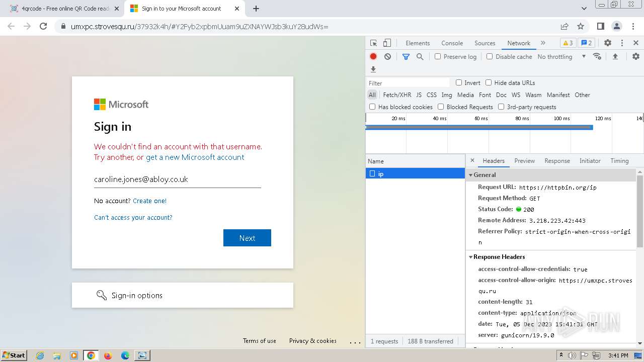Open Terms of use link
Screen dimensions: 644x362
click(x=260, y=341)
